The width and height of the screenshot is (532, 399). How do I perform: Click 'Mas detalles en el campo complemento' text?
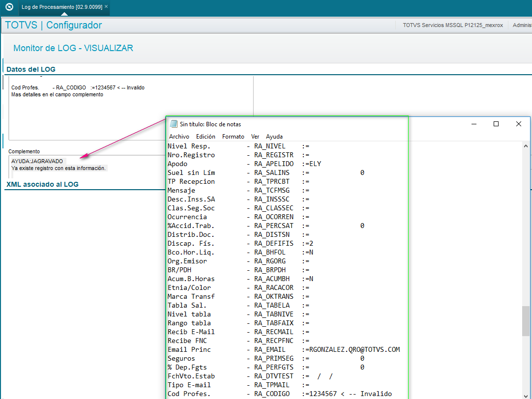click(x=57, y=94)
